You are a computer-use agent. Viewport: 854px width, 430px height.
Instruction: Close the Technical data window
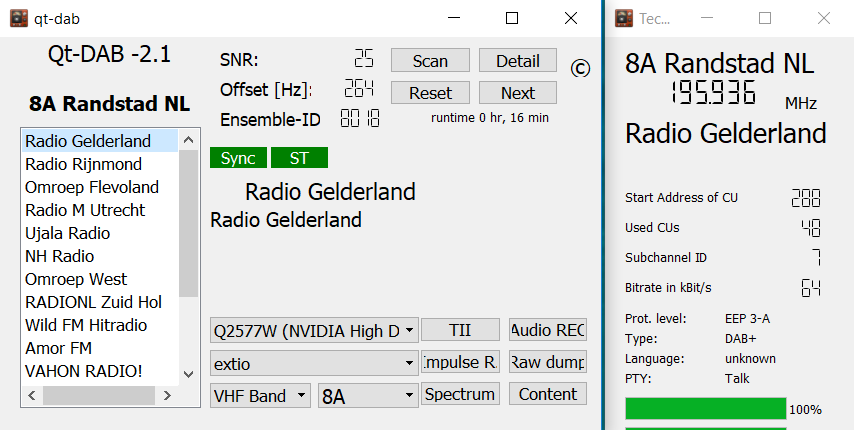(824, 18)
